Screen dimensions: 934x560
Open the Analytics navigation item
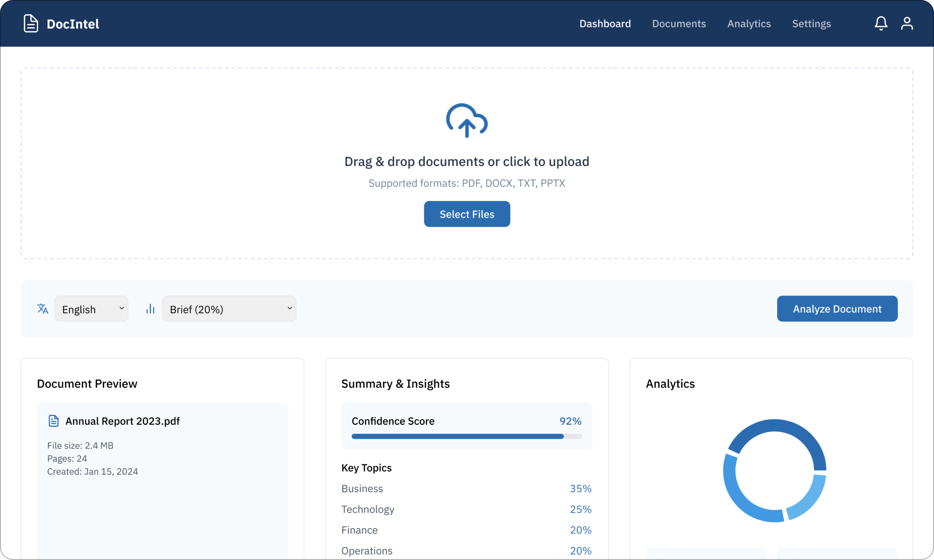coord(749,23)
